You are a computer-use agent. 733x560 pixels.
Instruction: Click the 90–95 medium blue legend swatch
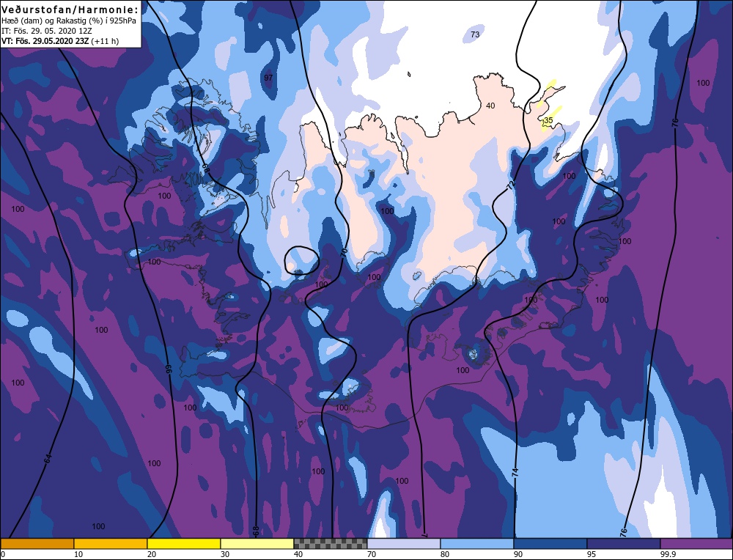pos(550,544)
